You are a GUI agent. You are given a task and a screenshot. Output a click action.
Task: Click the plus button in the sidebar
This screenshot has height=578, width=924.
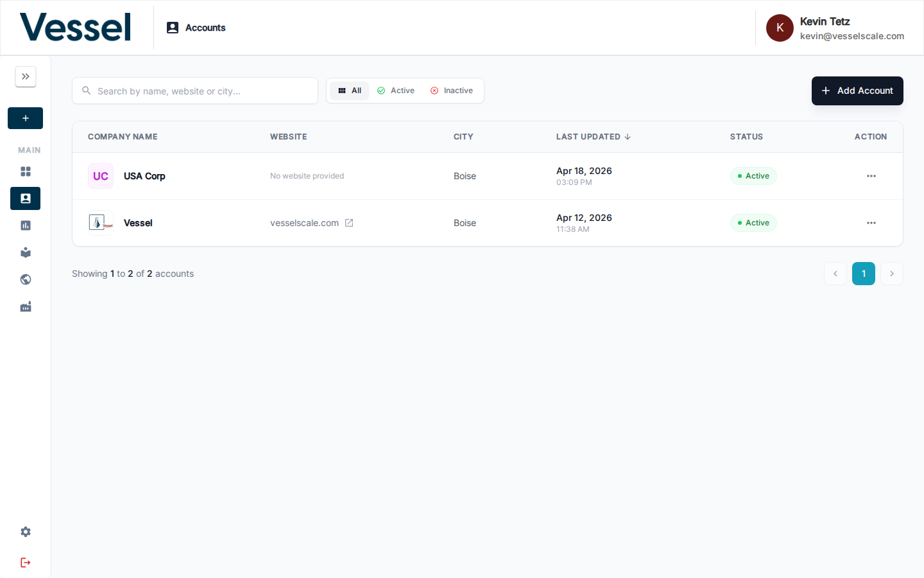coord(26,118)
